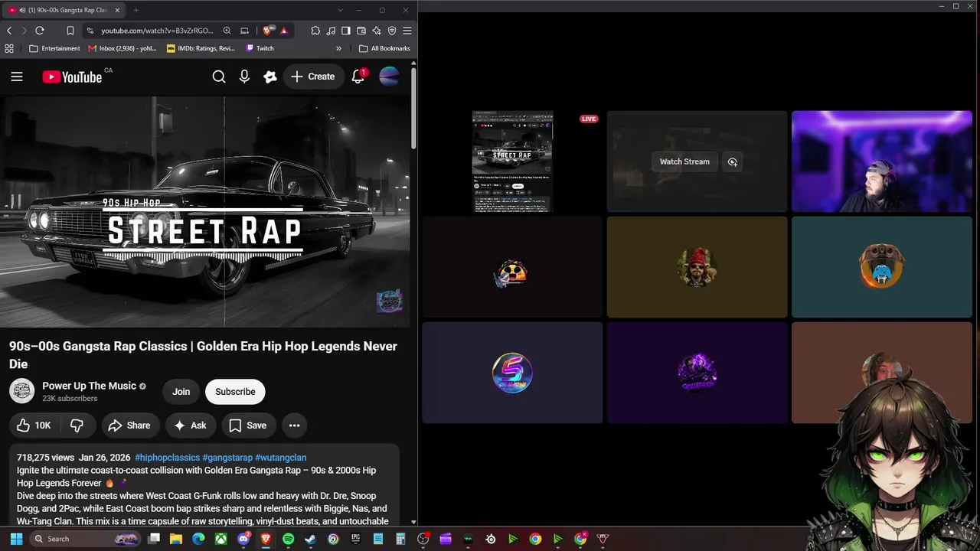Open the Brave VPN shield icon
The image size is (980, 551).
click(x=392, y=31)
